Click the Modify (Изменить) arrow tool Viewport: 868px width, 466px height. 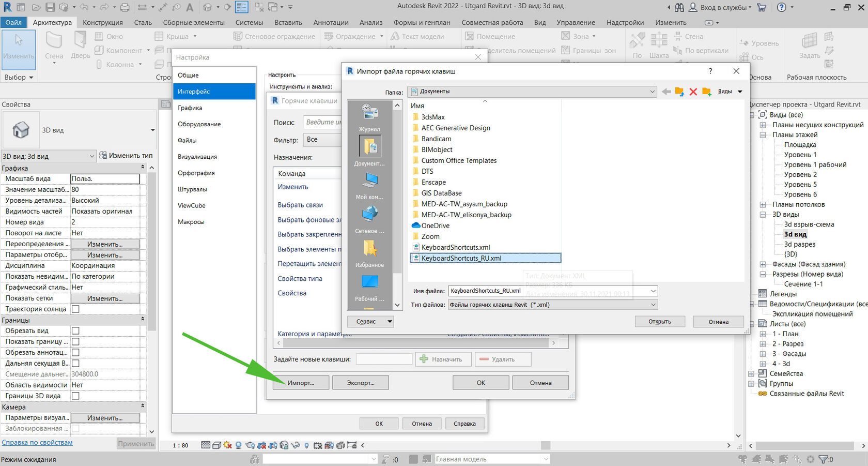point(19,49)
